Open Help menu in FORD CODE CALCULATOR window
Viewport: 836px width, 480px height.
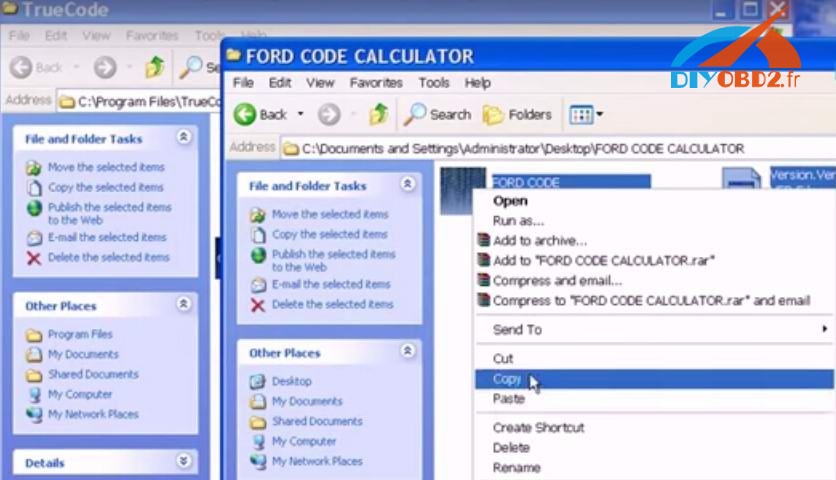(477, 83)
